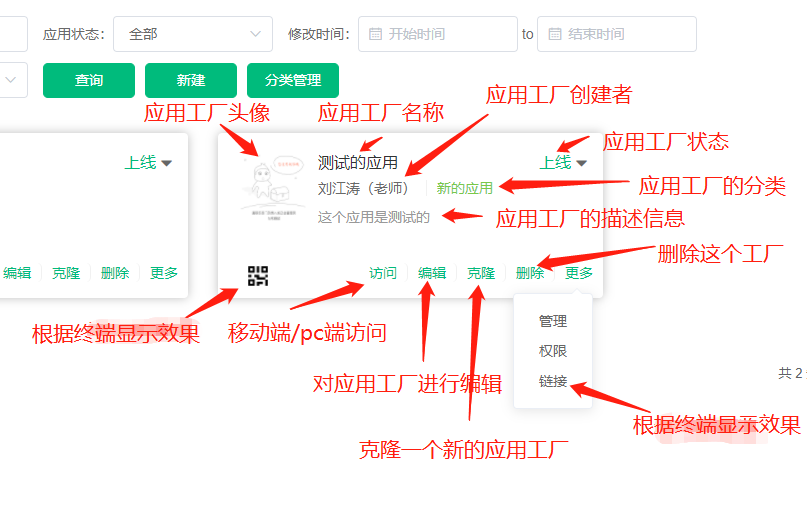The image size is (807, 523).
Task: Click the 查询 search button
Action: pos(89,80)
